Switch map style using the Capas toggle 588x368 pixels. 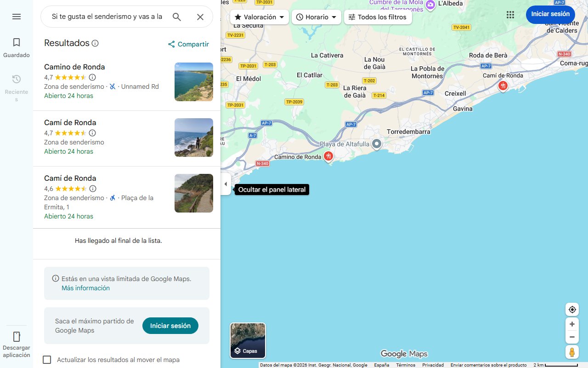[x=248, y=340]
